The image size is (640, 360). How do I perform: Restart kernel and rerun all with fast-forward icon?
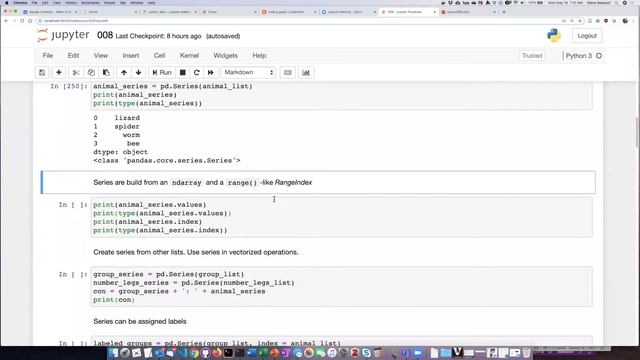point(211,73)
